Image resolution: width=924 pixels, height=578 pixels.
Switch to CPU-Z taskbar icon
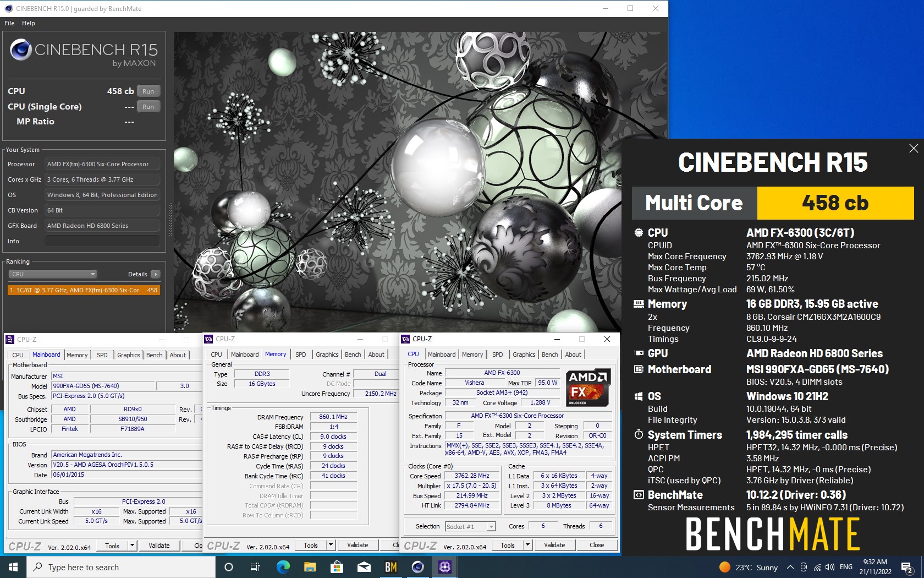pyautogui.click(x=444, y=567)
